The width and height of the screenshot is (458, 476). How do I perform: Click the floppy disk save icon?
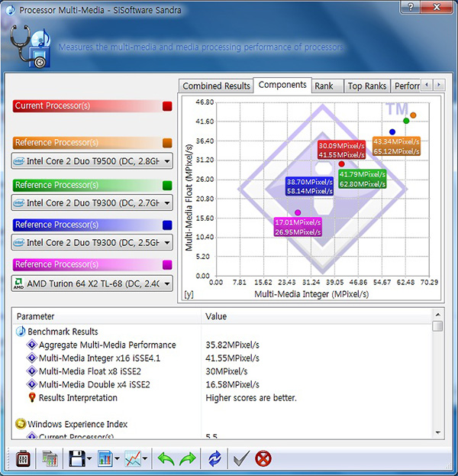(77, 458)
